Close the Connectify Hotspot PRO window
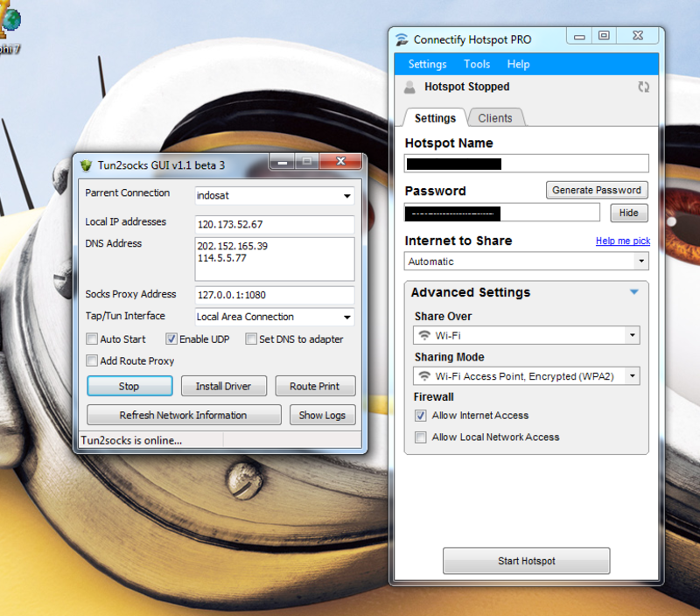 (638, 36)
